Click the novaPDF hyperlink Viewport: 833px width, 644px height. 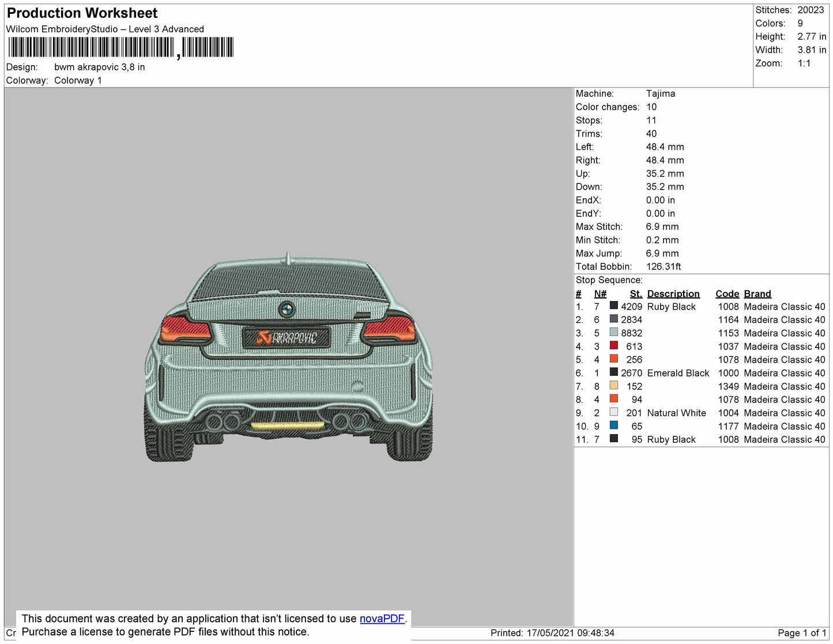pyautogui.click(x=382, y=619)
